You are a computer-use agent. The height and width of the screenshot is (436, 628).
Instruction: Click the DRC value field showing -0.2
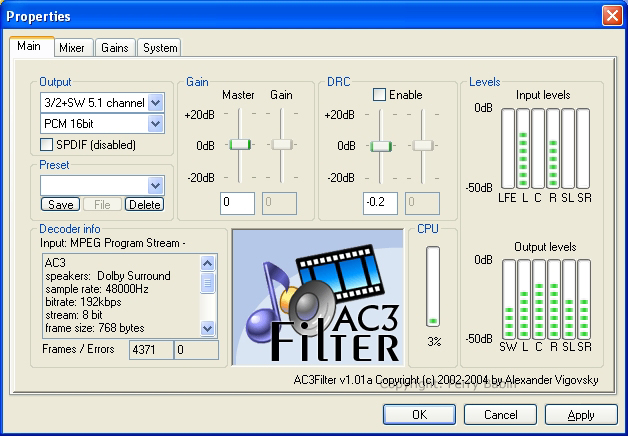380,203
